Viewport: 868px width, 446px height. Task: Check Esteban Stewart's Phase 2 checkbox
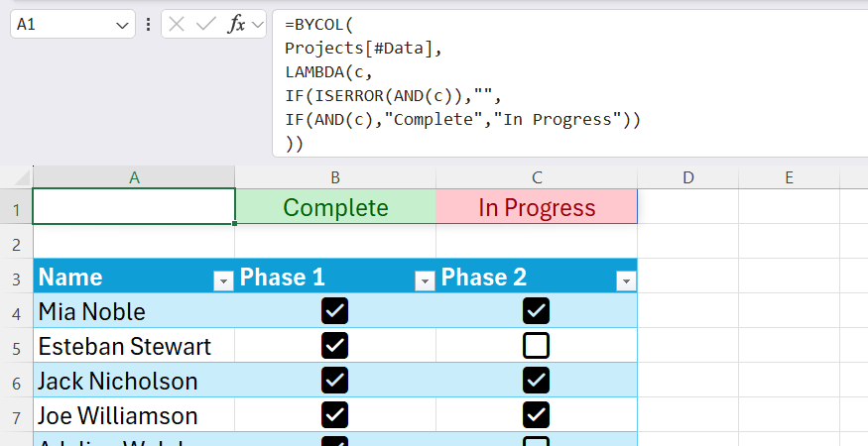click(x=537, y=345)
